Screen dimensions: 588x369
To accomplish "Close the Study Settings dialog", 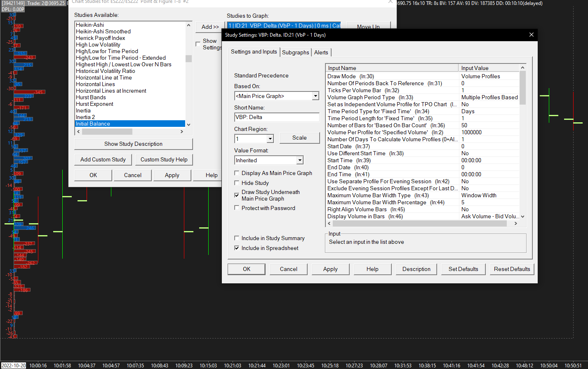I will coord(531,35).
